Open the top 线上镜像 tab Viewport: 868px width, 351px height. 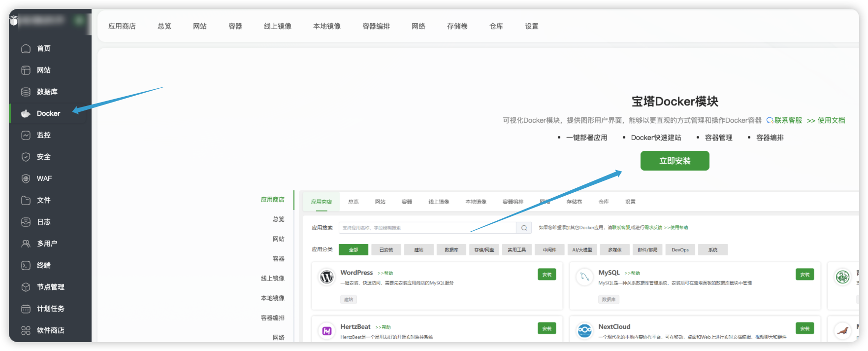tap(278, 26)
